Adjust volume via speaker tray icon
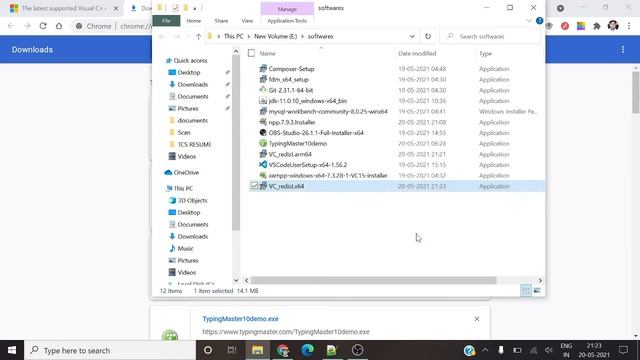Screen dimensions: 640x360 549,350
